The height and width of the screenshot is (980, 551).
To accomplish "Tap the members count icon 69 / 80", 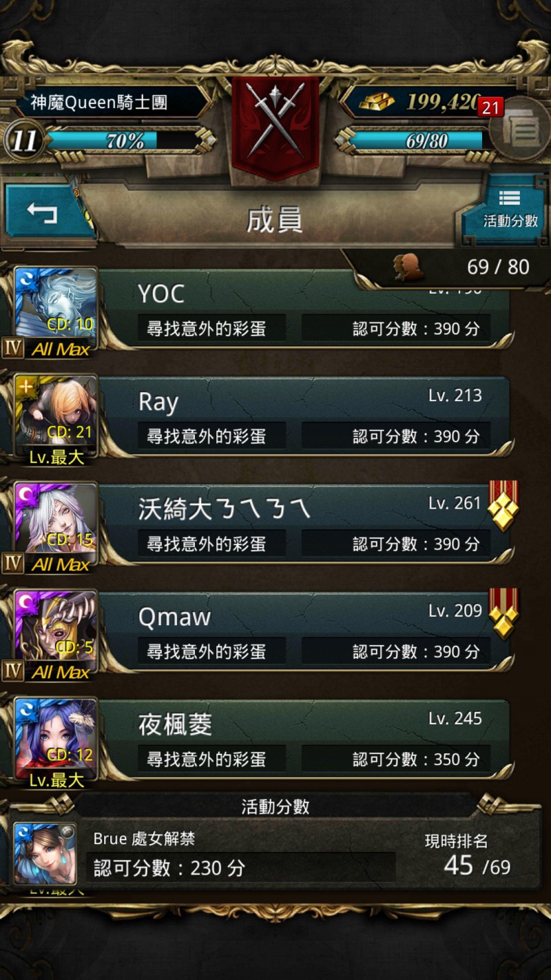I will (x=408, y=267).
